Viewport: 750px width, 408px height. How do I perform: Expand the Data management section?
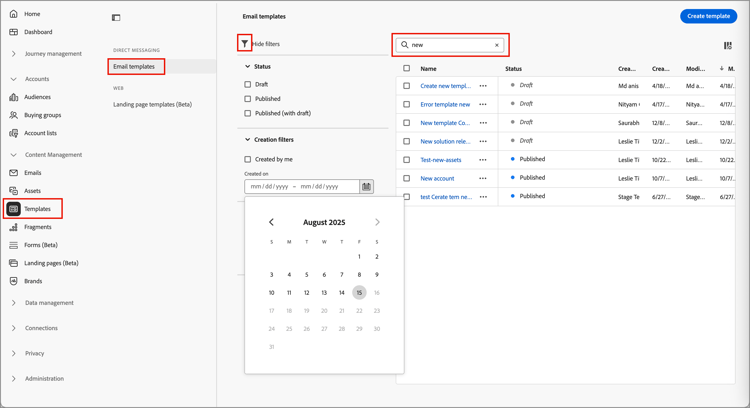[x=13, y=303]
